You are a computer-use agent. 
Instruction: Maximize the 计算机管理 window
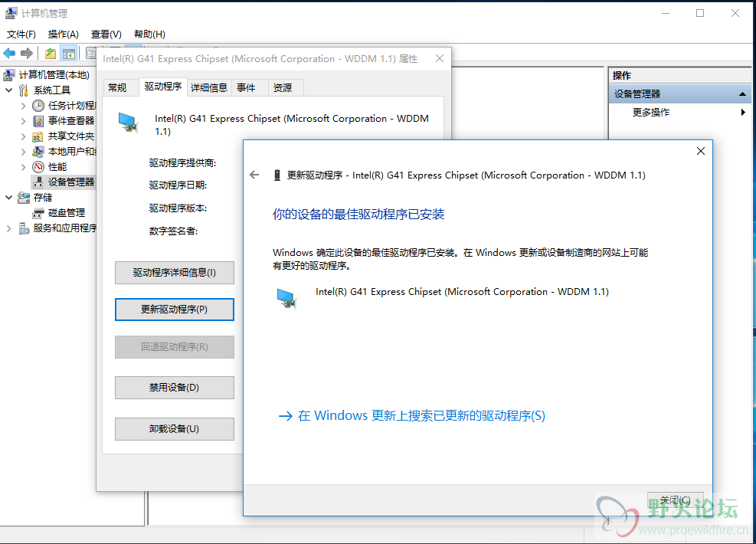click(700, 13)
